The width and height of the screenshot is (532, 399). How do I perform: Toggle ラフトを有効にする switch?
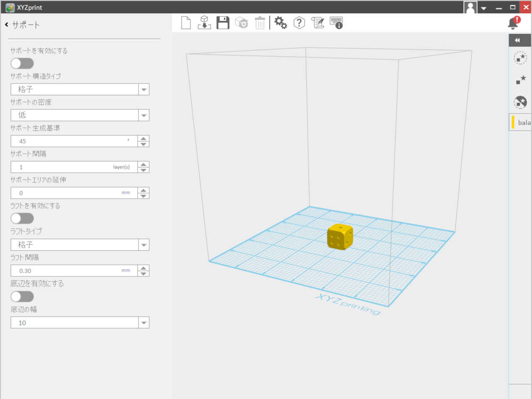(22, 218)
